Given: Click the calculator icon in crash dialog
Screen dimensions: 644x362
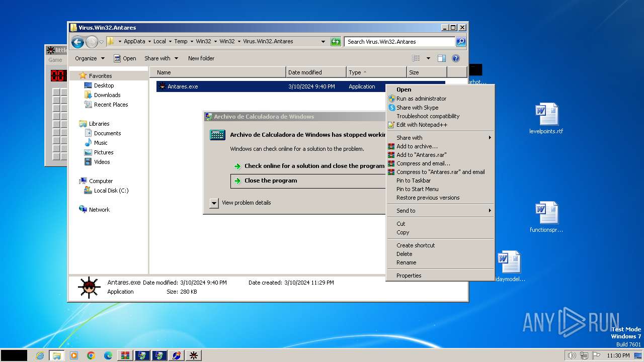Looking at the screenshot, I should coord(217,135).
